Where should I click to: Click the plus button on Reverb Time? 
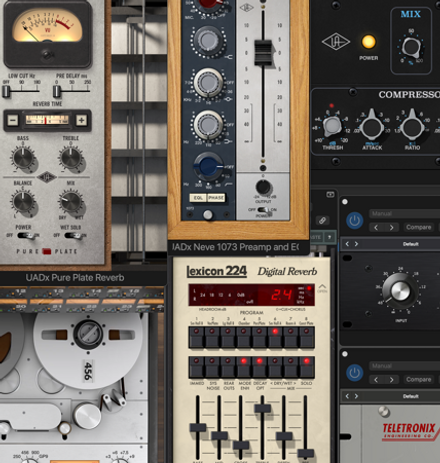81,120
